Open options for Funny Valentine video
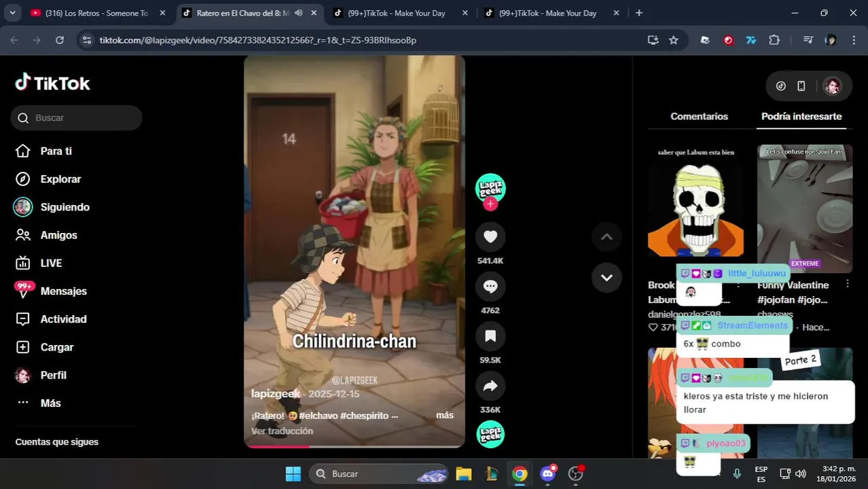 point(848,284)
